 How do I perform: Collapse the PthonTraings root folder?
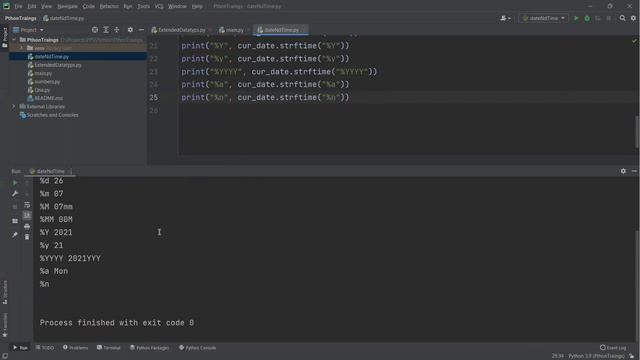tap(14, 40)
